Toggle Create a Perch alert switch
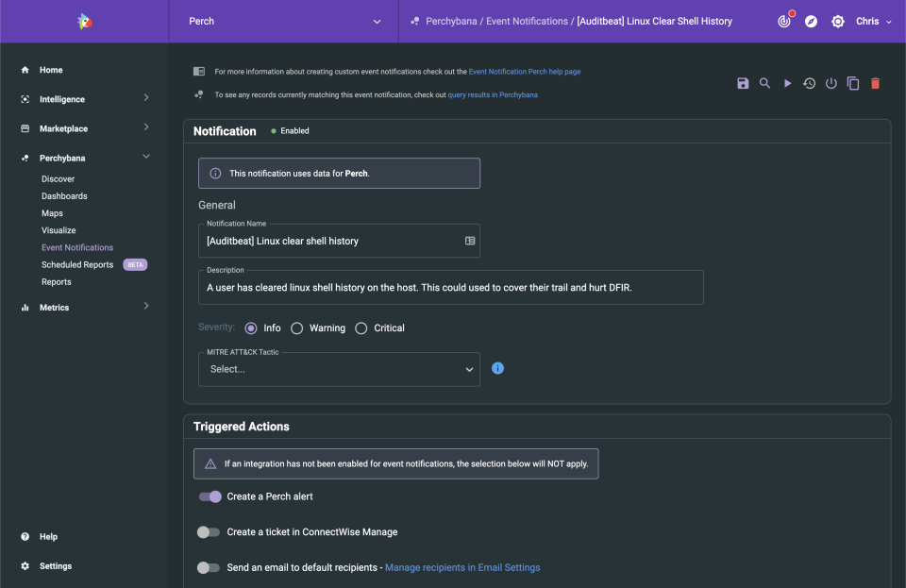 coord(210,496)
